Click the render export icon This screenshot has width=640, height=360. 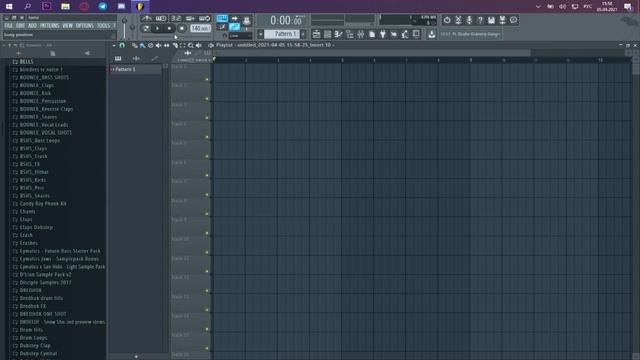pos(502,20)
